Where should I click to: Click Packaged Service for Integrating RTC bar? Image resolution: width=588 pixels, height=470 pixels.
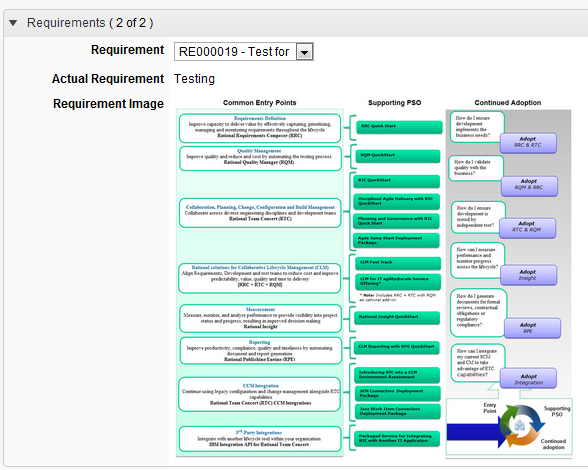pos(397,438)
